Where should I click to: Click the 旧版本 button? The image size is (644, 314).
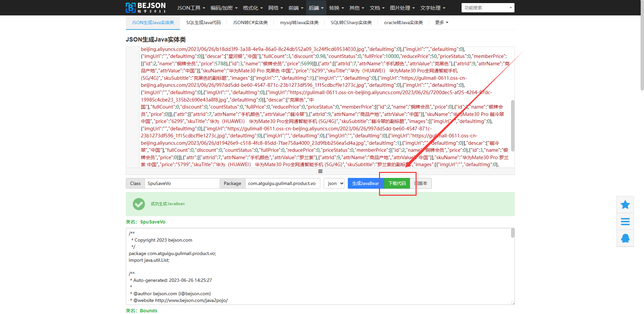pos(421,183)
